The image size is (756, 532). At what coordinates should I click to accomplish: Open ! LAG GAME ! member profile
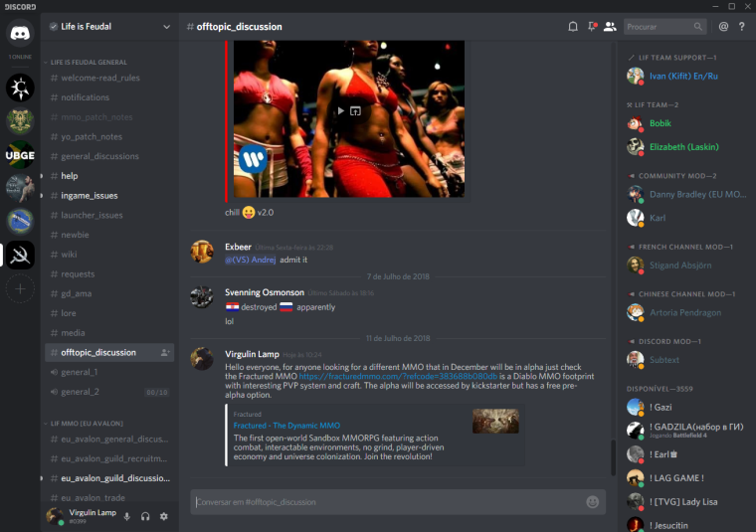(x=686, y=478)
